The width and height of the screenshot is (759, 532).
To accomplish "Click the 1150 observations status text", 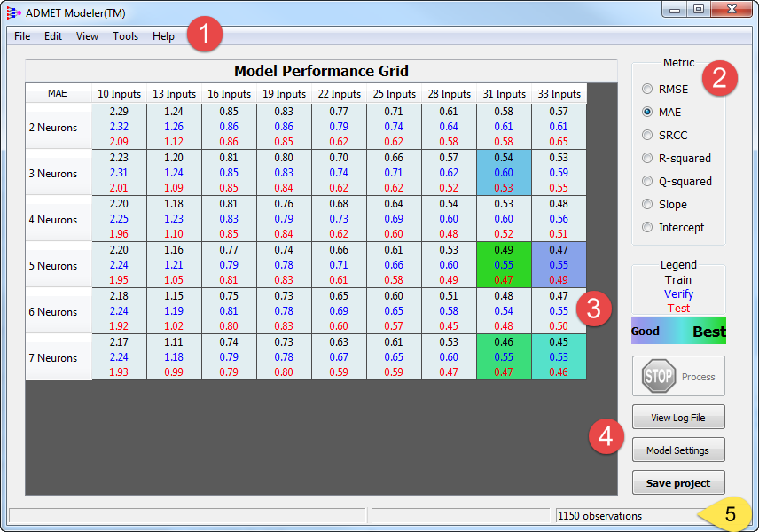I will coord(599,516).
